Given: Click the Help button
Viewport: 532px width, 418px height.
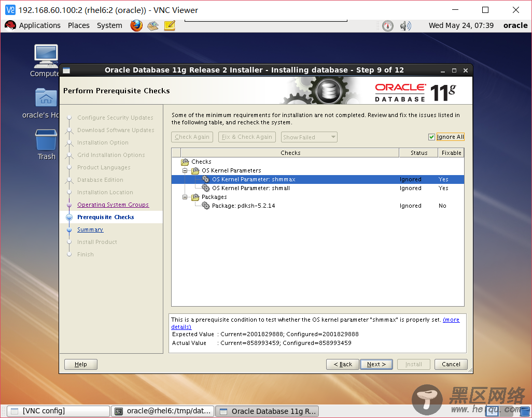Looking at the screenshot, I should point(81,364).
